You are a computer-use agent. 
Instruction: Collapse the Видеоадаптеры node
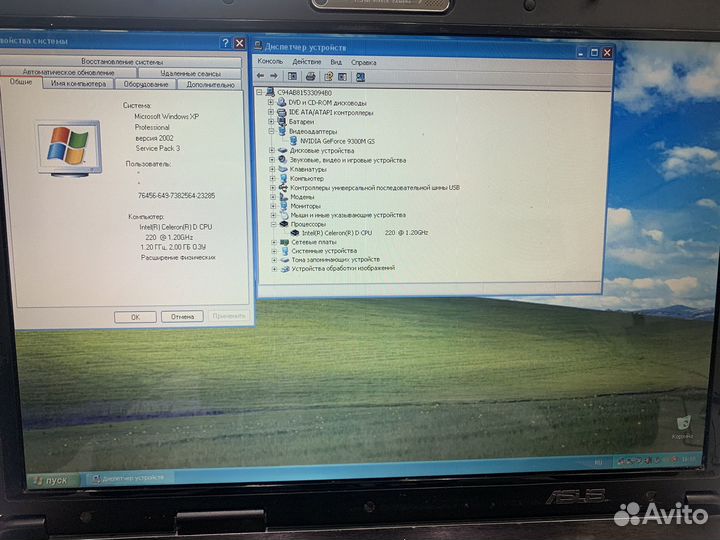point(271,131)
